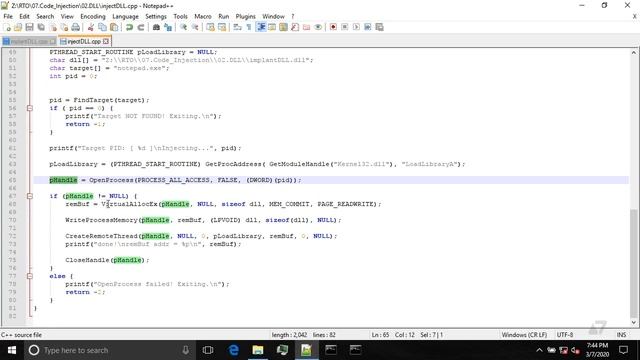This screenshot has height=360, width=640.
Task: Close the injectDLL.cpp tab
Action: [x=106, y=41]
